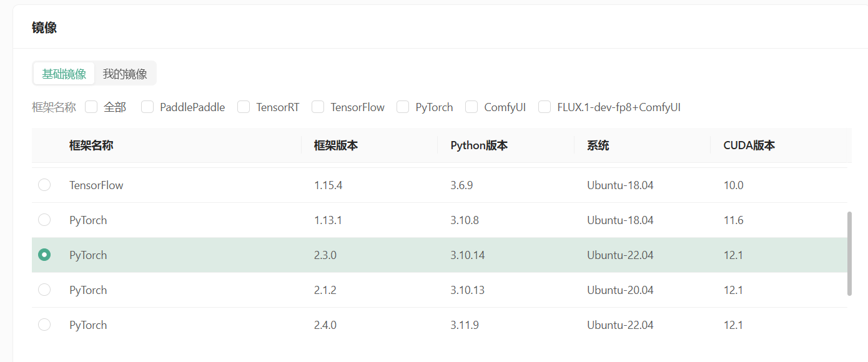
Task: Pick the PyTorch 2.4.0 radio button
Action: (x=44, y=325)
